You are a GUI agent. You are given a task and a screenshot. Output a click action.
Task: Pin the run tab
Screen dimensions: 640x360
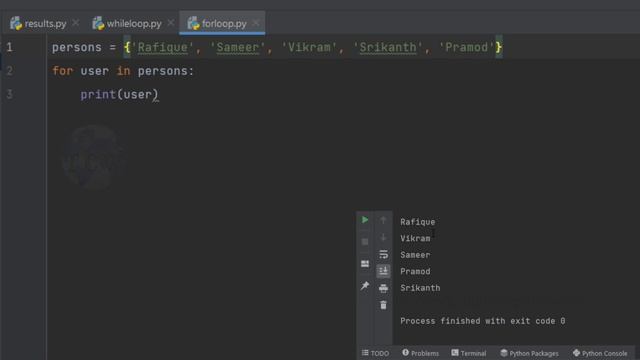[365, 286]
